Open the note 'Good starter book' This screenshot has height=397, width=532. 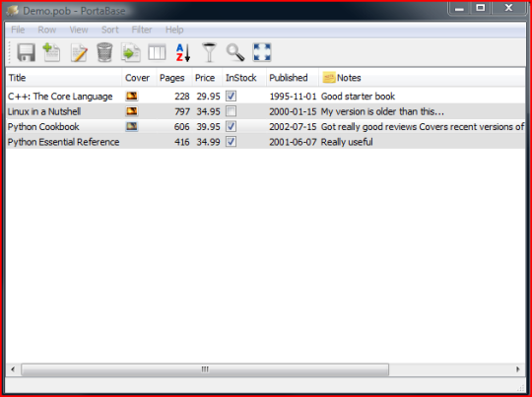pyautogui.click(x=358, y=97)
